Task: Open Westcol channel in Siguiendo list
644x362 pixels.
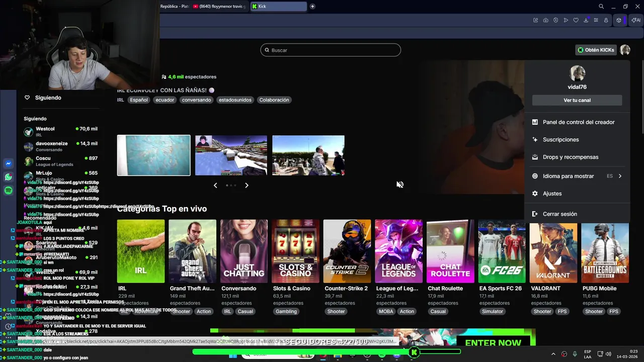Action: point(60,132)
